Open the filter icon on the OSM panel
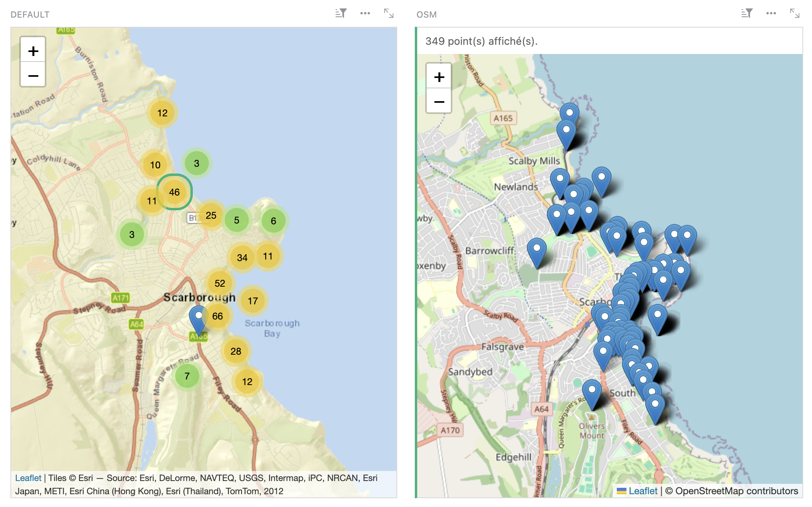Image resolution: width=812 pixels, height=507 pixels. (747, 13)
